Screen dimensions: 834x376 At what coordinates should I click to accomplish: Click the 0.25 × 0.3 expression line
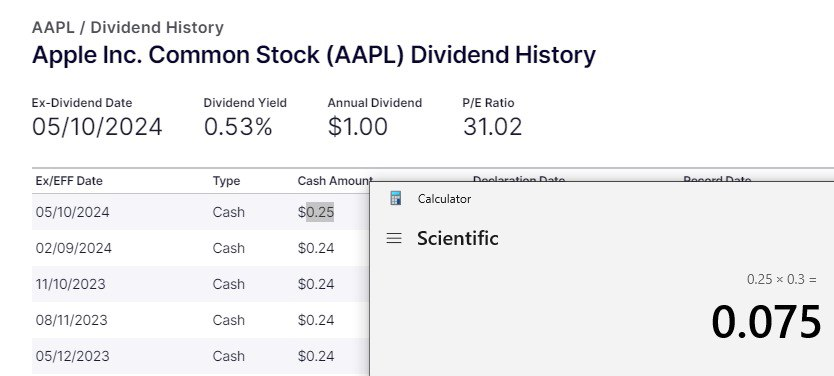pos(781,279)
